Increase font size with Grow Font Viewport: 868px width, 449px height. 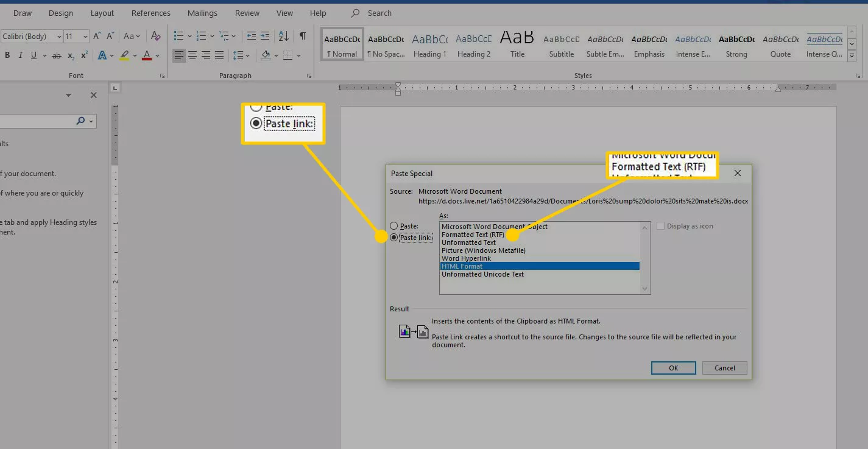tap(98, 37)
